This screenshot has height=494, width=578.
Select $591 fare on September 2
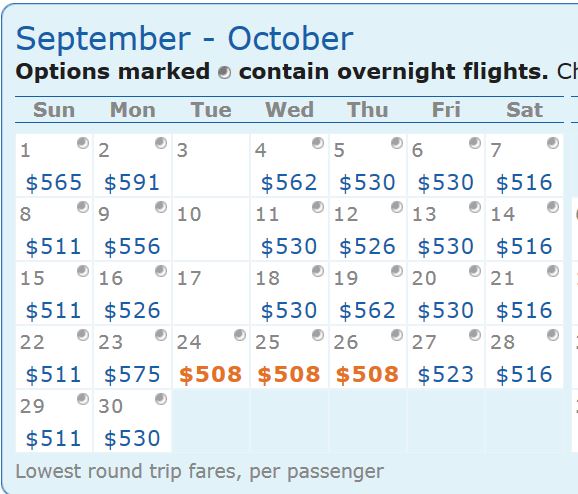coord(132,182)
